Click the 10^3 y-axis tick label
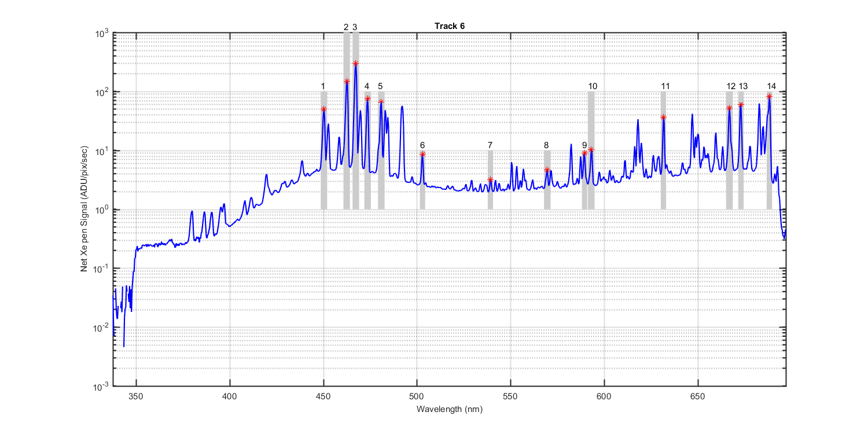The height and width of the screenshot is (434, 868). 102,33
